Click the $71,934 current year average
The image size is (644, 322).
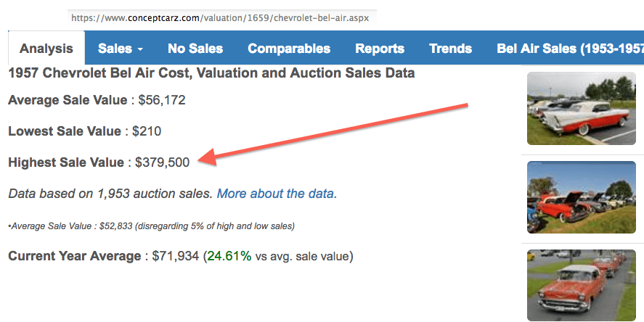(175, 256)
